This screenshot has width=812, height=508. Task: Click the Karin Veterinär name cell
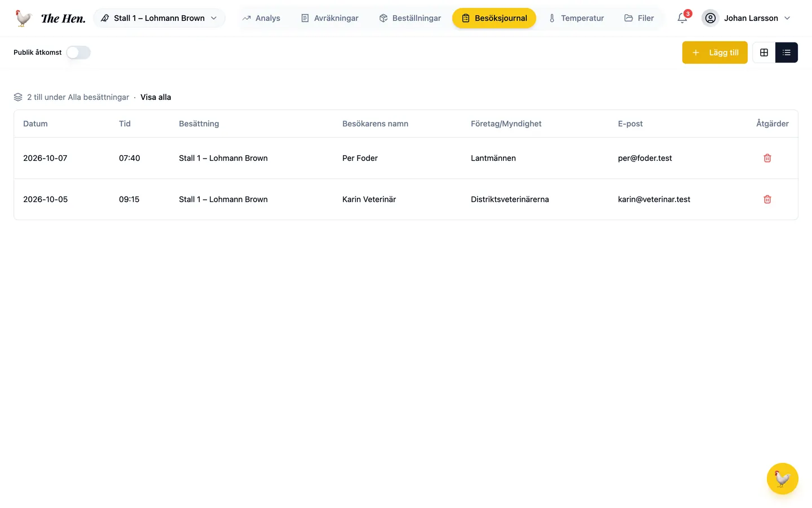tap(369, 199)
